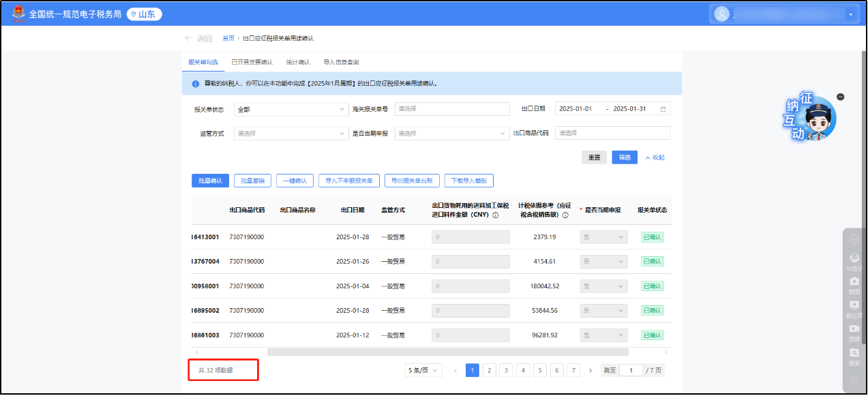Expand the 报关单状态 dropdown
Image resolution: width=868 pixels, height=396 pixels.
coord(291,109)
